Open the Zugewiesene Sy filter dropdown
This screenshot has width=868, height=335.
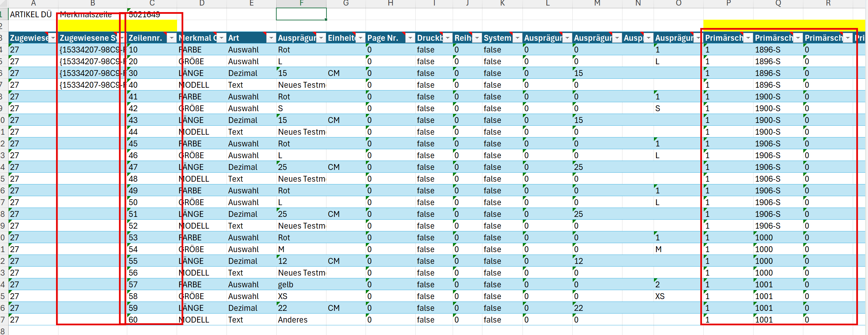(122, 38)
